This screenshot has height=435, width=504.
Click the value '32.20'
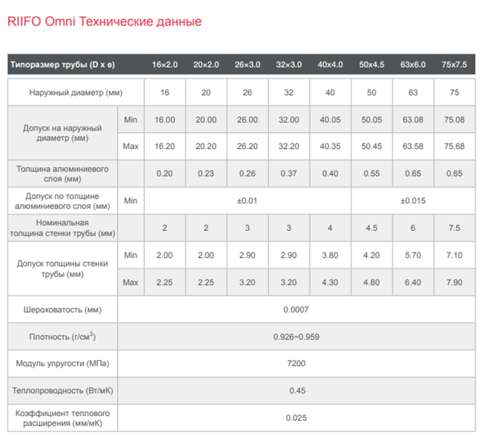tap(288, 146)
